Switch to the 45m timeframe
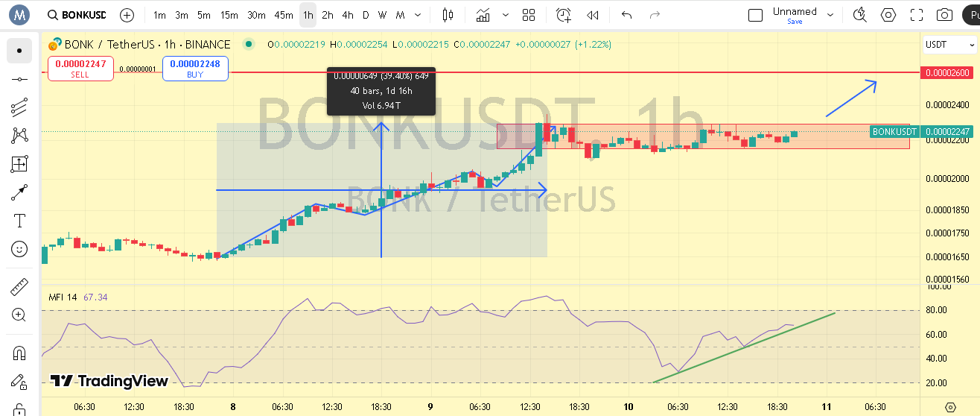 click(283, 15)
